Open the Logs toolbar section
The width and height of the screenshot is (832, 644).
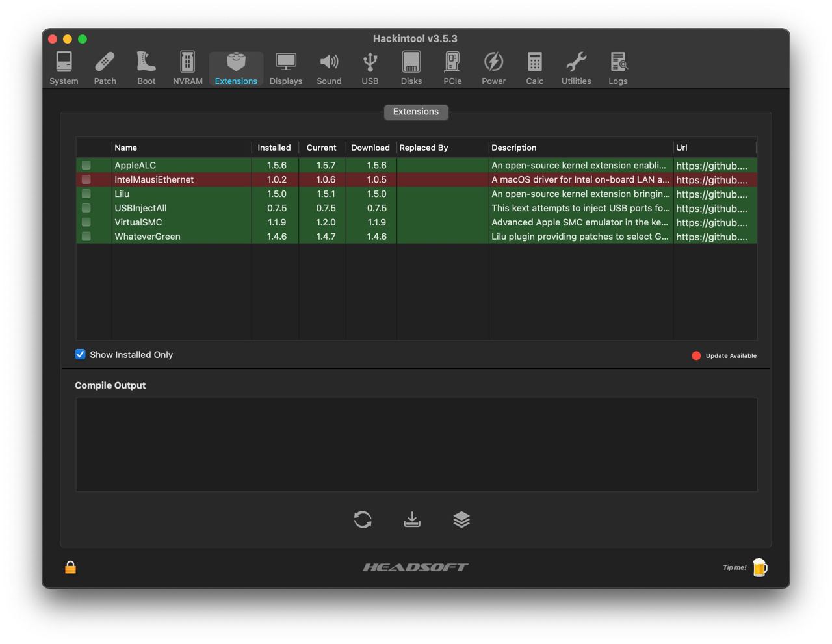pos(618,68)
